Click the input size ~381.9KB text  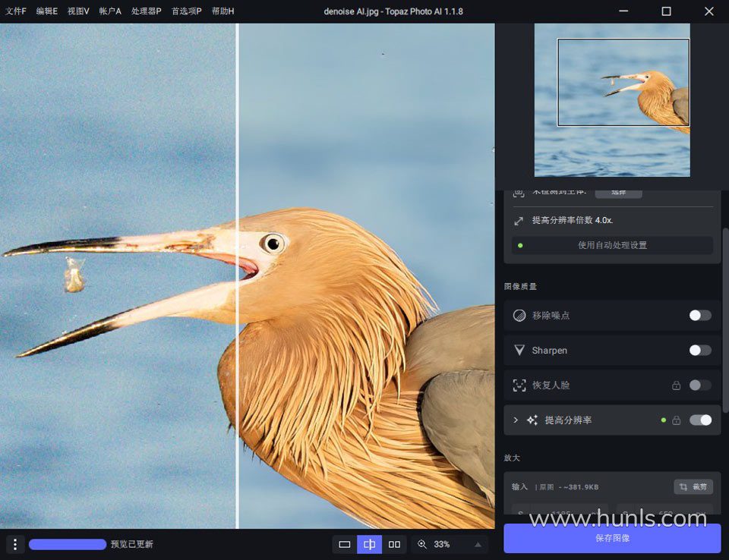point(581,487)
